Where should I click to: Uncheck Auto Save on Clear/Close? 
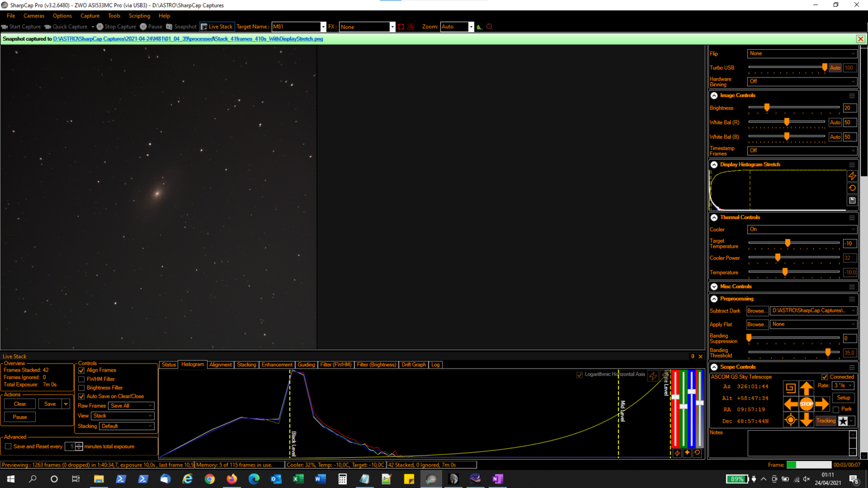(x=81, y=397)
